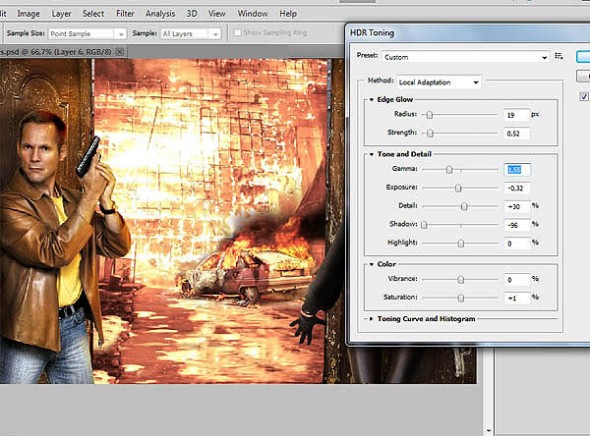This screenshot has width=590, height=436.
Task: Open the preset options menu icon
Action: click(559, 56)
